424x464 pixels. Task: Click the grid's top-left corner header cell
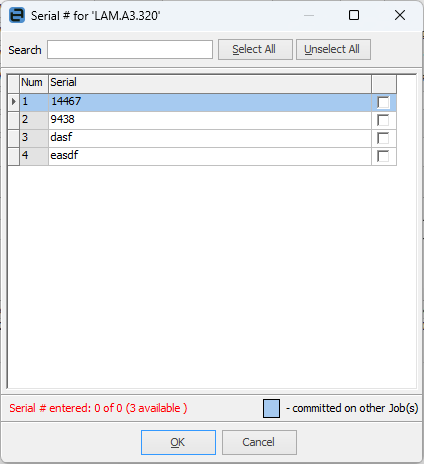14,84
